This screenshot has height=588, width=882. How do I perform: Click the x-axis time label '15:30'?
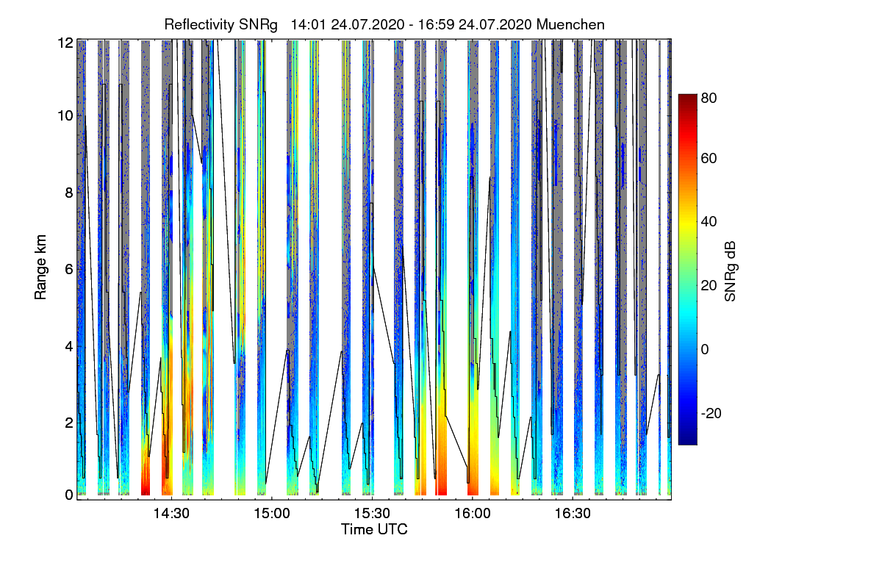coord(372,513)
